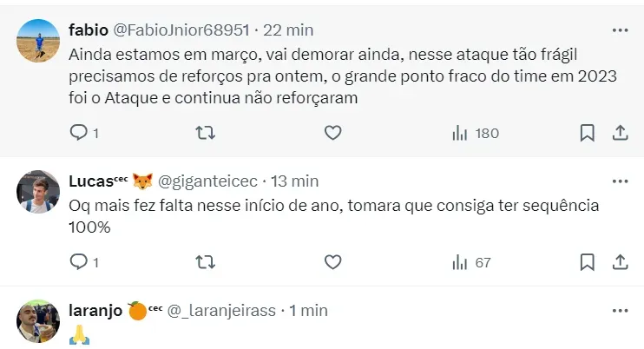Open more options on fabio's tweet
This screenshot has height=349, width=644.
pyautogui.click(x=620, y=30)
